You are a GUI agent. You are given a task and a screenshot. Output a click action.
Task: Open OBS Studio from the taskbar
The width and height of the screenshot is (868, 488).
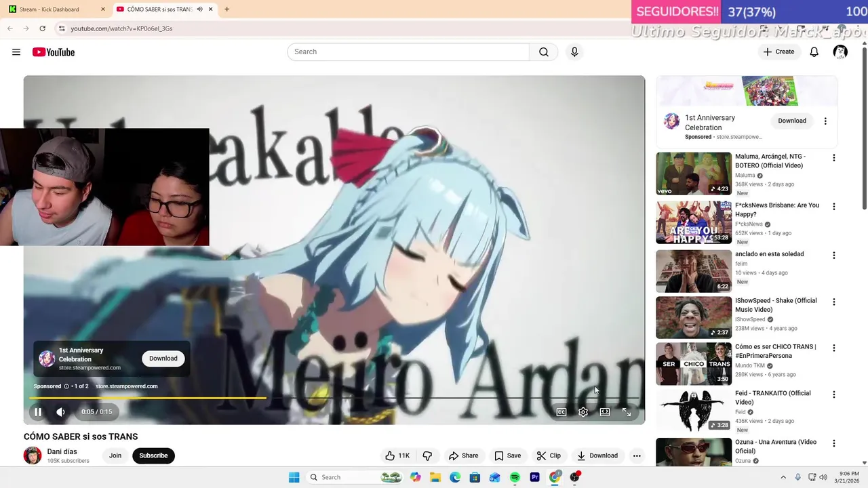tap(575, 477)
